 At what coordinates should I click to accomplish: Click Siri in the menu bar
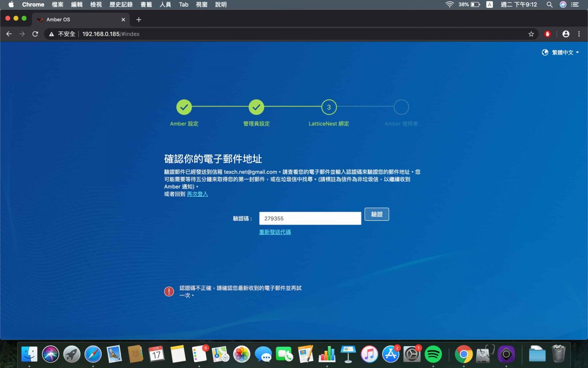pyautogui.click(x=563, y=4)
